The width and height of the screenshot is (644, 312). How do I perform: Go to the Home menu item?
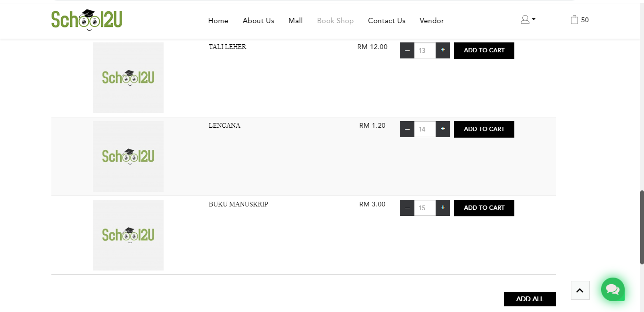point(218,21)
